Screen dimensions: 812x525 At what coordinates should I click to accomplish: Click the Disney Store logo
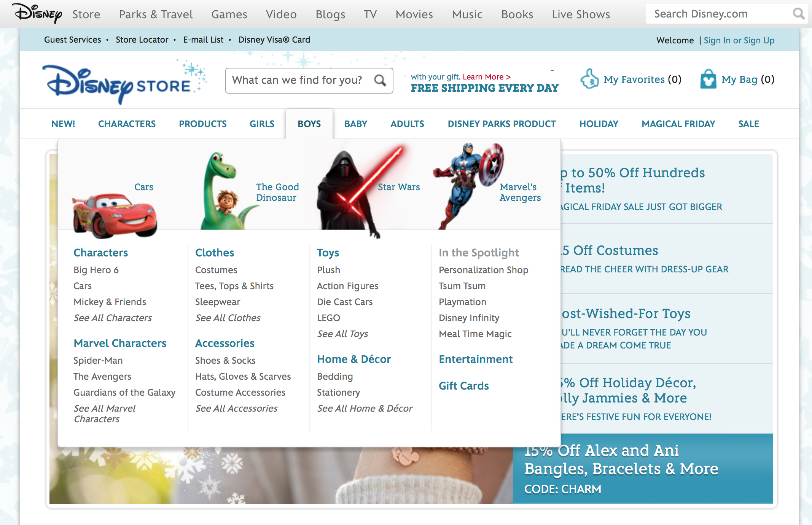[x=122, y=82]
